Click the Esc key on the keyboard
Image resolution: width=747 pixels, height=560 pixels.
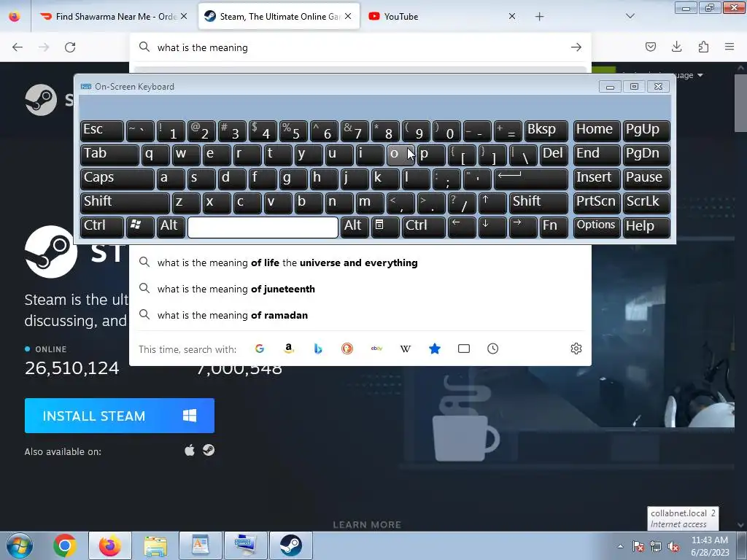(x=102, y=131)
